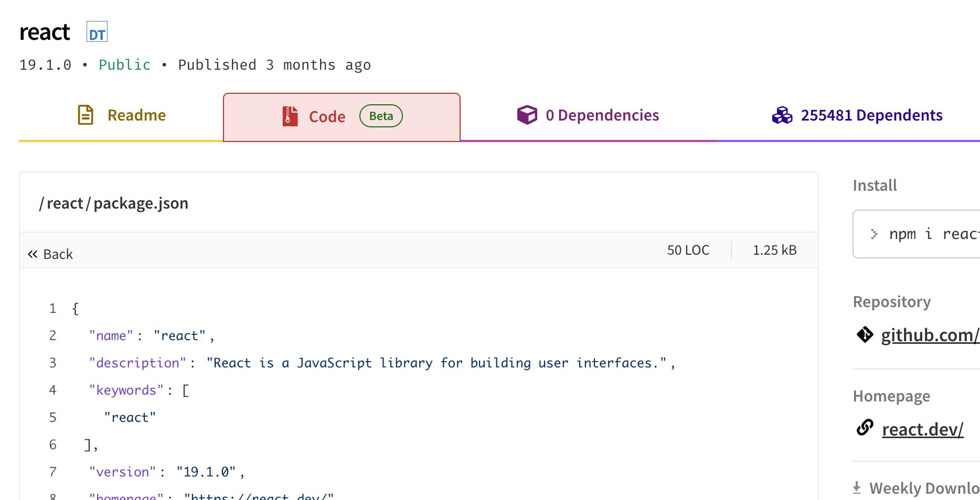
Task: Open the github.com repository link
Action: [929, 335]
